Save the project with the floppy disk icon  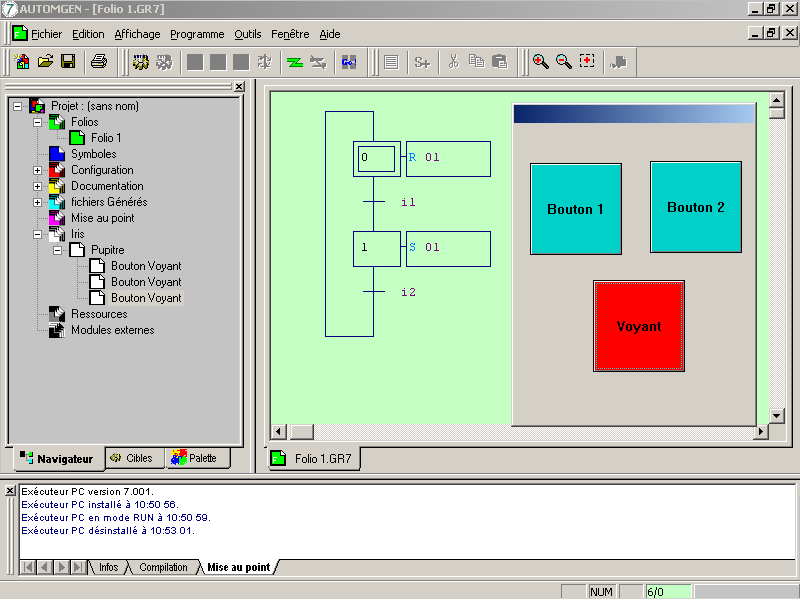(x=68, y=62)
